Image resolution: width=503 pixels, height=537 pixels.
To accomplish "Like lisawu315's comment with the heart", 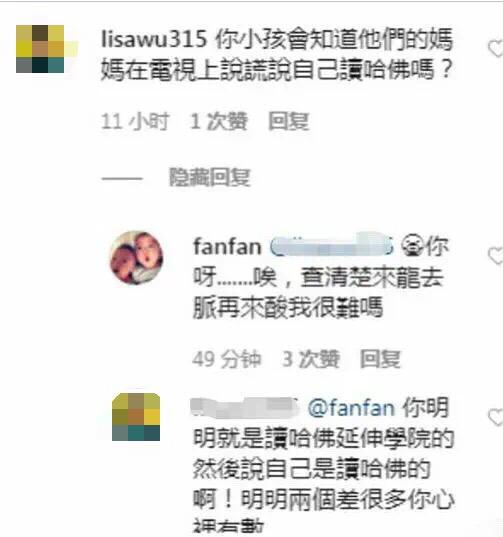I will click(495, 49).
